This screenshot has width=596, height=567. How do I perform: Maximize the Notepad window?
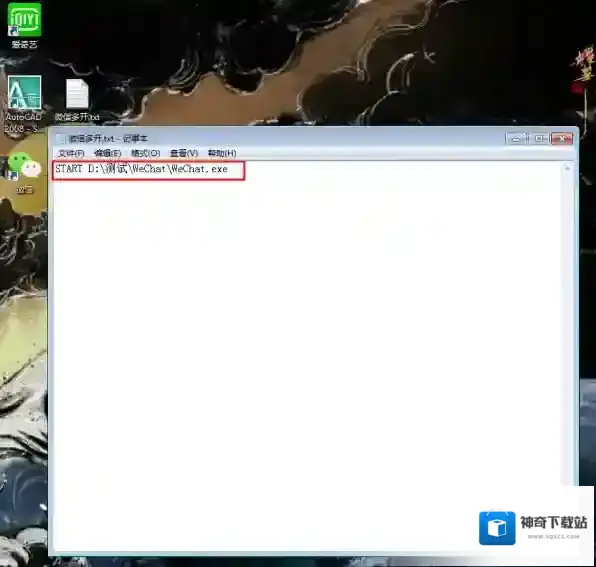coord(538,139)
